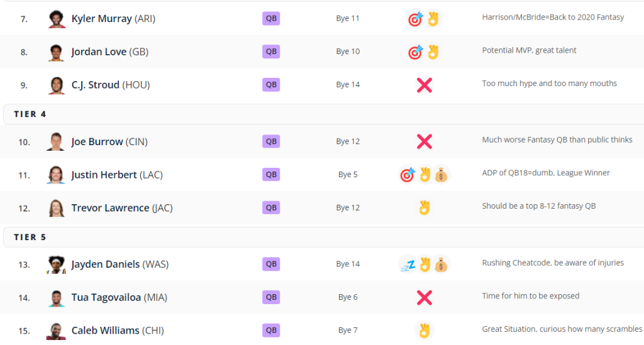Click the money bag icon for Jayden Daniels
The width and height of the screenshot is (644, 345).
[x=441, y=265]
